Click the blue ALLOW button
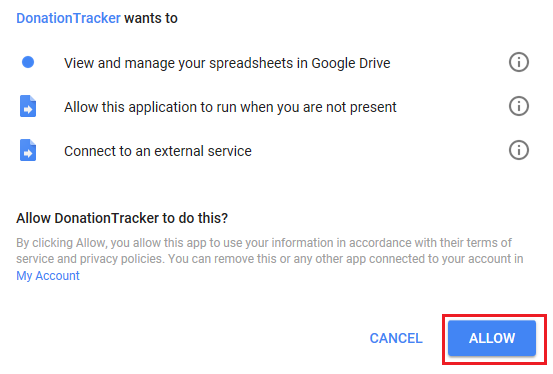Image resolution: width=553 pixels, height=374 pixels. pos(492,338)
